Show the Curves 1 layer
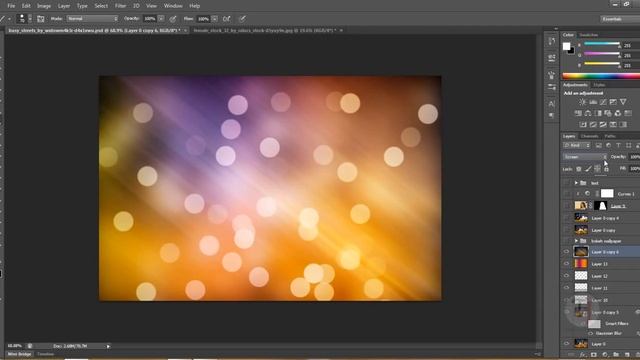 click(x=567, y=194)
